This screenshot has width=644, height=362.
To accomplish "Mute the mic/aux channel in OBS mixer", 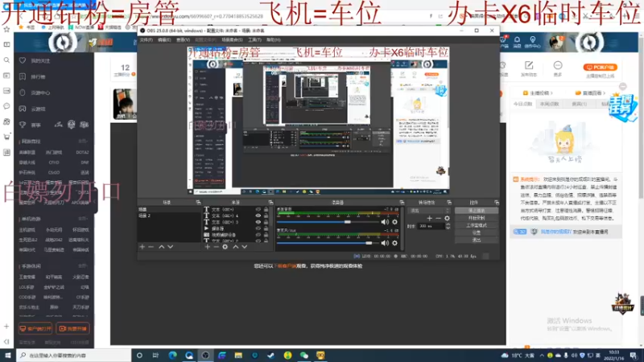I will pyautogui.click(x=385, y=243).
